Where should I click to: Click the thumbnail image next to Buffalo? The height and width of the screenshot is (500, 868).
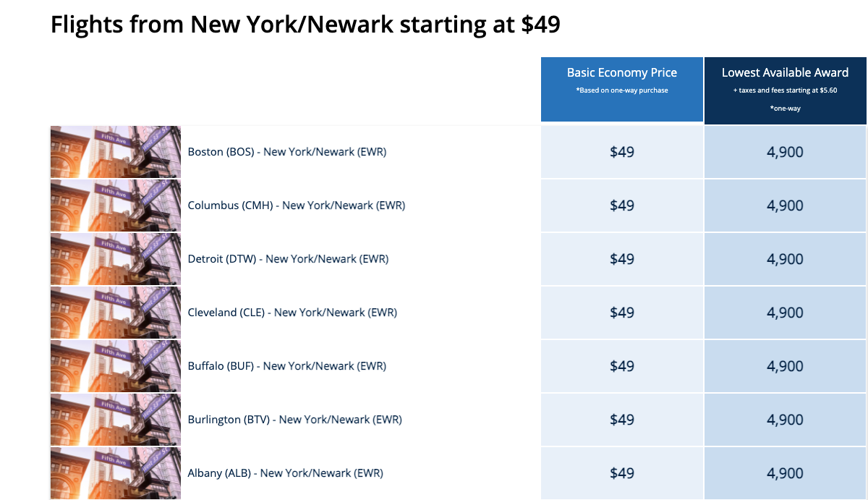point(116,366)
